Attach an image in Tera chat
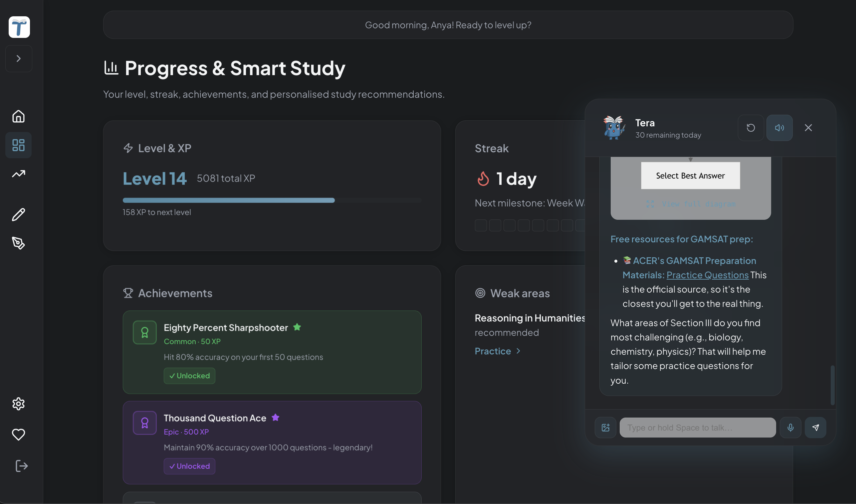Viewport: 856px width, 504px height. click(605, 428)
